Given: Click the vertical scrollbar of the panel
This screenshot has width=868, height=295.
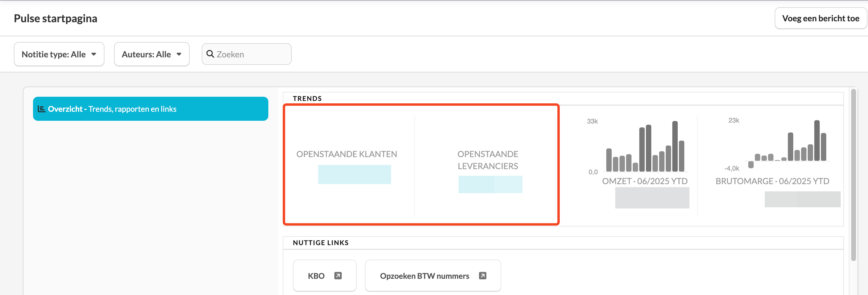Looking at the screenshot, I should [853, 175].
